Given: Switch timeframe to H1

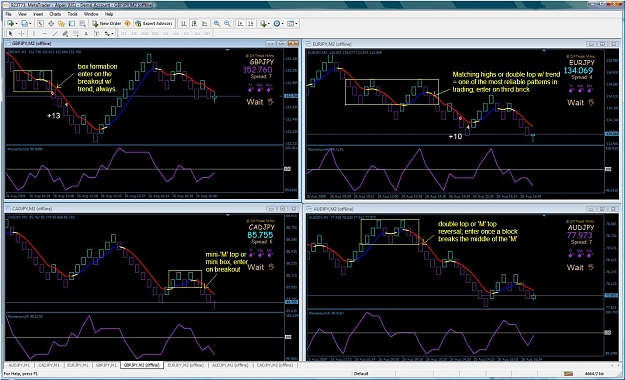Looking at the screenshot, I should coord(165,33).
